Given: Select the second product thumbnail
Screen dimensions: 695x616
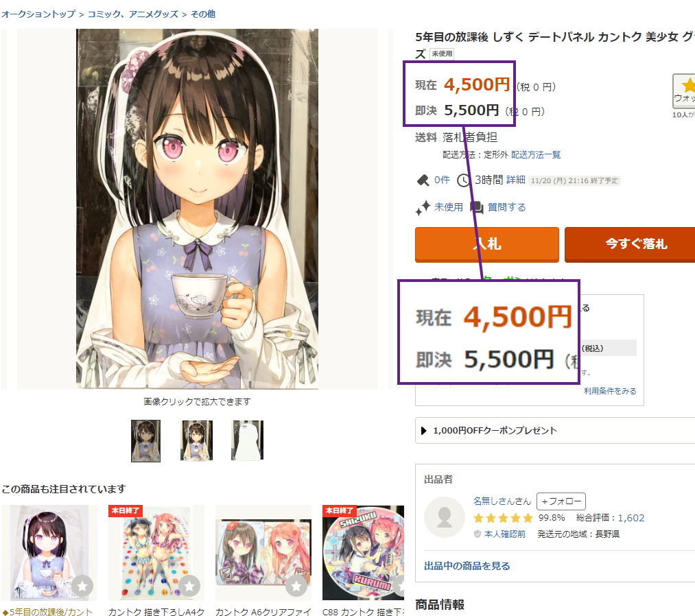Looking at the screenshot, I should click(196, 441).
